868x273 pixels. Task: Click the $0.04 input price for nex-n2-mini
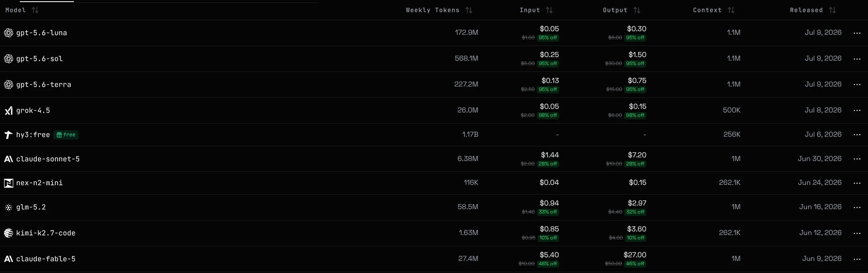549,182
